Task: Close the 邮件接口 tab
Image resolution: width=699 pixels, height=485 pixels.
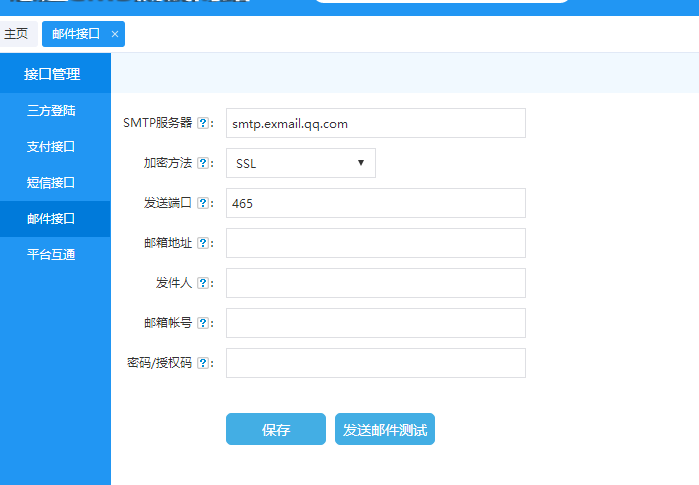Action: pyautogui.click(x=115, y=34)
